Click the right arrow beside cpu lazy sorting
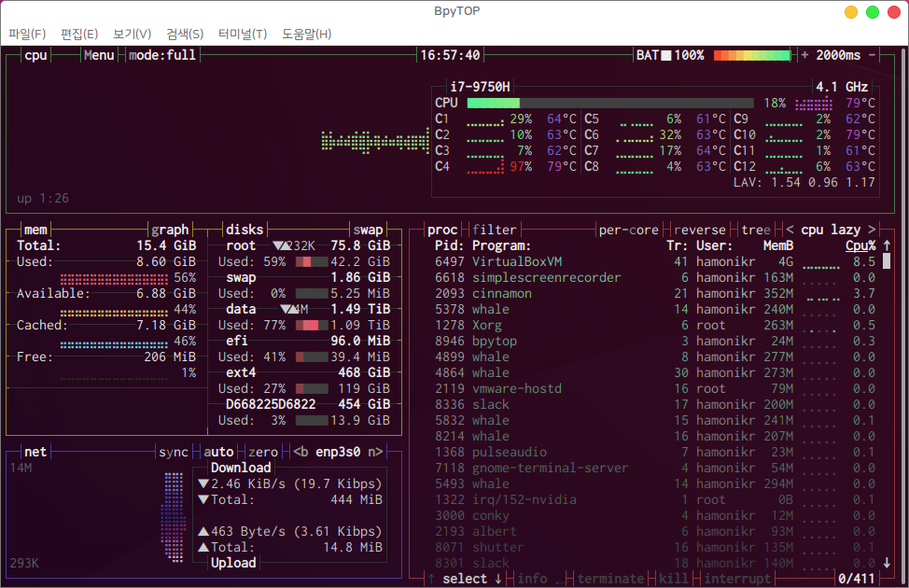The height and width of the screenshot is (588, 909). [872, 230]
